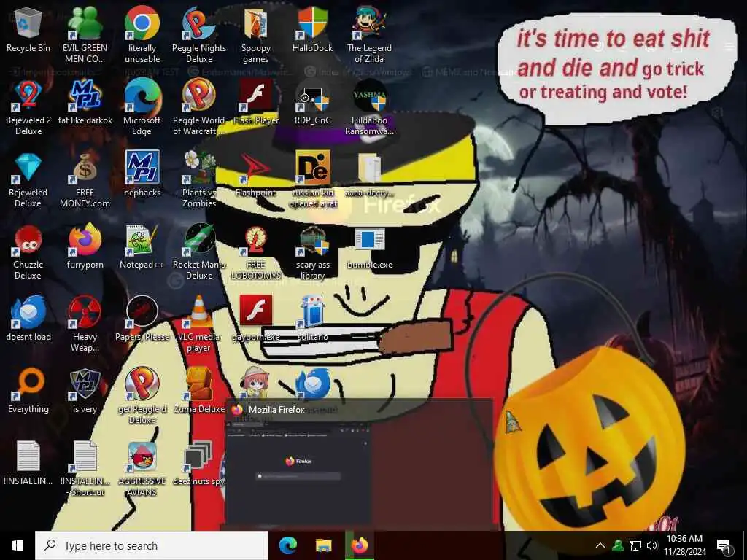
Task: Open the clock showing 10:36 AM
Action: (684, 545)
